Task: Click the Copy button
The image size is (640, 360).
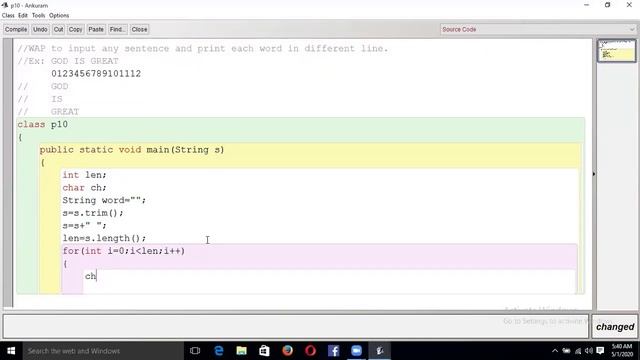Action: pos(75,29)
